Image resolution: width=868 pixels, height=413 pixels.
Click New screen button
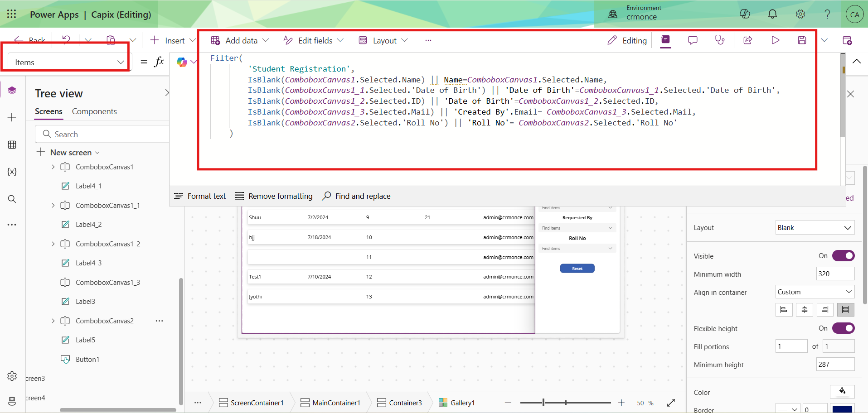(x=68, y=153)
